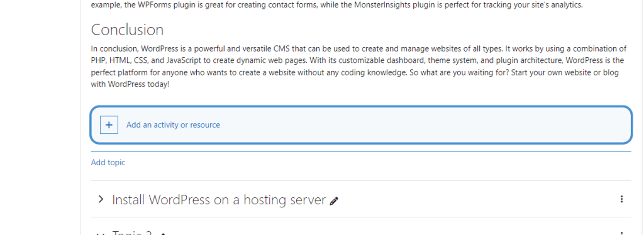
Task: Open the Install WordPress on a hosting server title
Action: point(218,200)
